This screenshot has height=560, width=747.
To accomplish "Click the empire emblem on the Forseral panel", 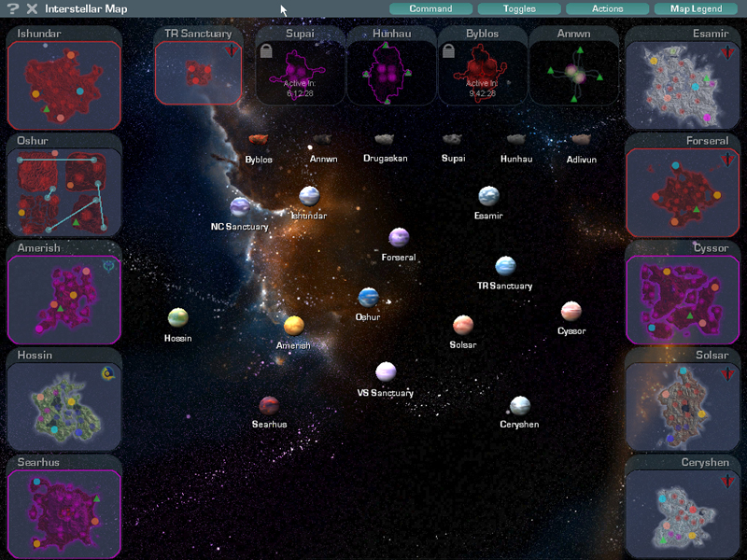I will click(x=727, y=159).
